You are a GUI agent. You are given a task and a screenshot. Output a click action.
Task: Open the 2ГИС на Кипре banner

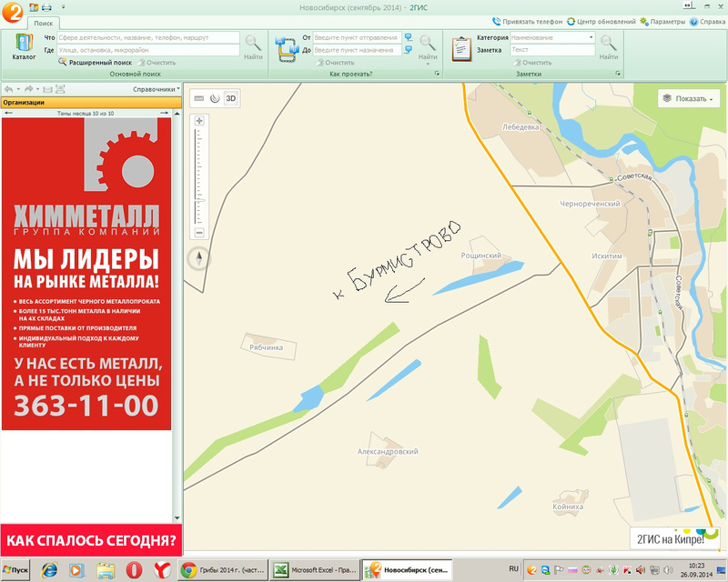pos(675,538)
